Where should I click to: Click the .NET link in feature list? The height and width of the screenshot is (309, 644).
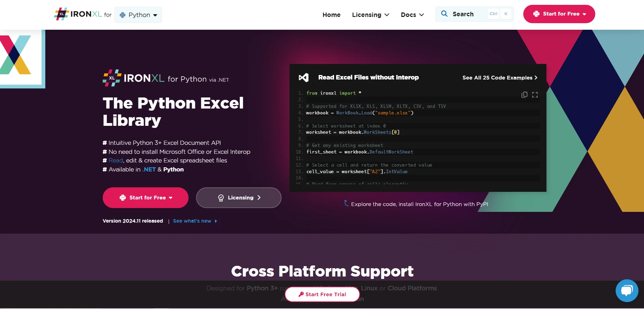tap(149, 169)
